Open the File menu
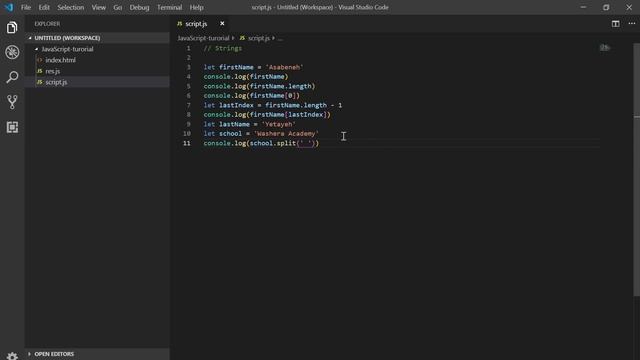The image size is (640, 360). point(26,7)
